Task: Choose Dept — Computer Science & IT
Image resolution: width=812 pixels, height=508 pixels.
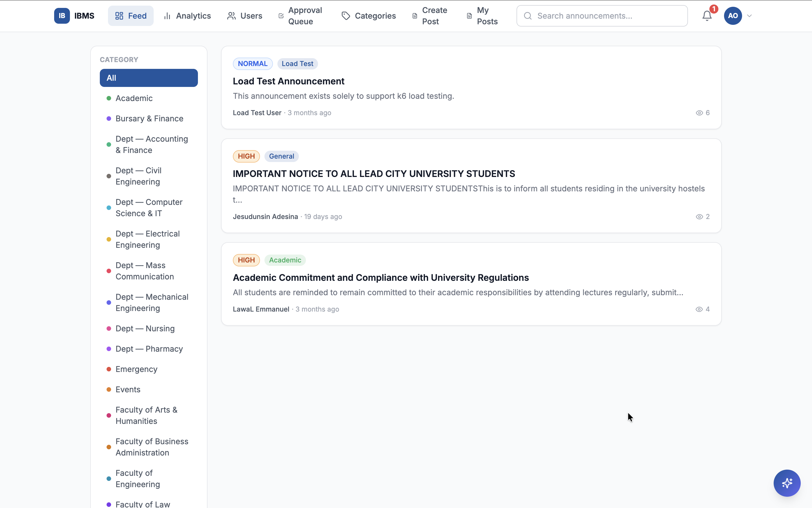Action: coord(149,208)
